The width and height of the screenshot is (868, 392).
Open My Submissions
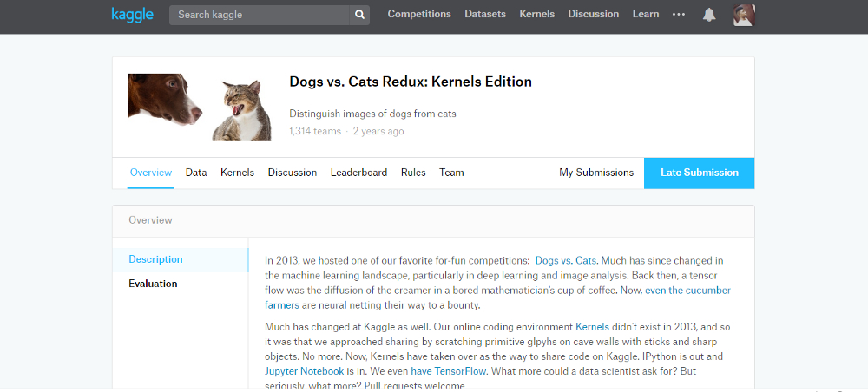tap(596, 173)
